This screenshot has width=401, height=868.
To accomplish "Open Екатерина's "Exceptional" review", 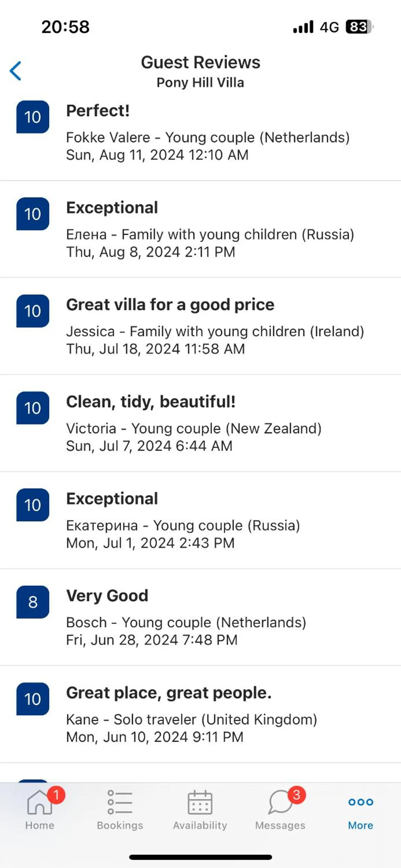I will [112, 499].
